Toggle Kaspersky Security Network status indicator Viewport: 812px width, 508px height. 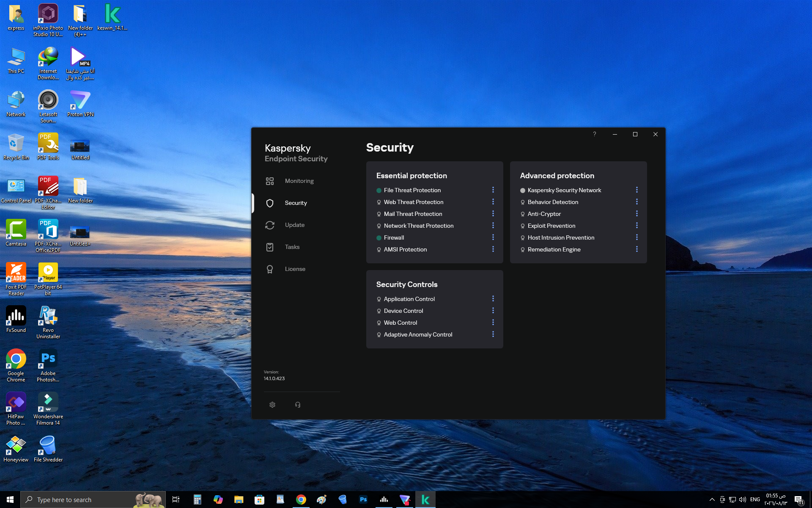523,190
